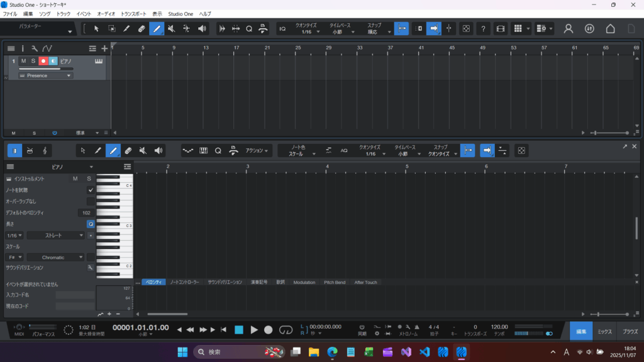This screenshot has width=644, height=362.
Task: Switch to the Pitch Bend lane tab
Action: [x=334, y=282]
